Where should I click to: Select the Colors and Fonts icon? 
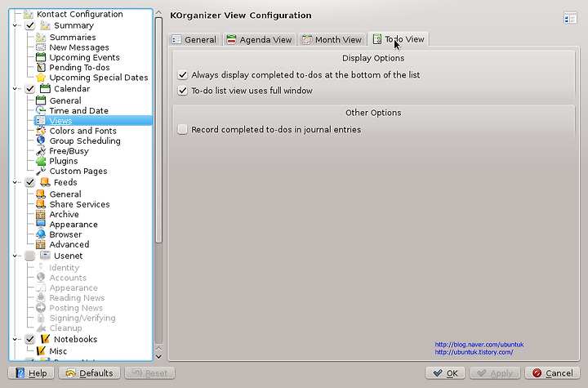pyautogui.click(x=41, y=131)
